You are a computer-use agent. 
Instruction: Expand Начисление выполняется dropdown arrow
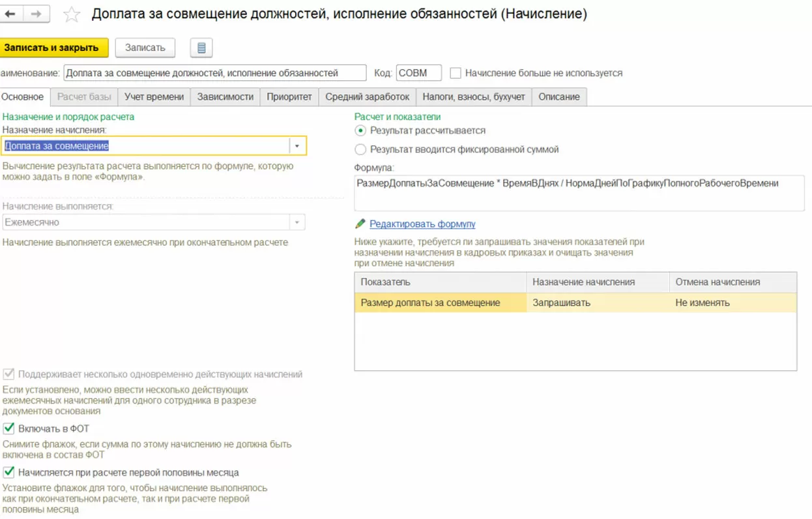[297, 222]
